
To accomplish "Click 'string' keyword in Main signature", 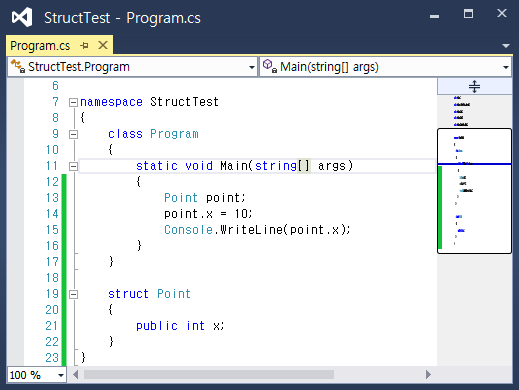I will 276,166.
